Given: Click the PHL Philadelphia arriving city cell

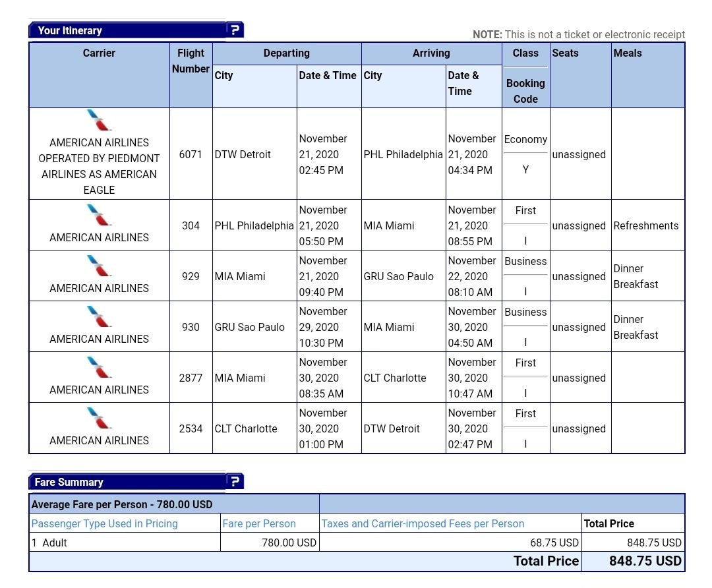Looking at the screenshot, I should [403, 154].
